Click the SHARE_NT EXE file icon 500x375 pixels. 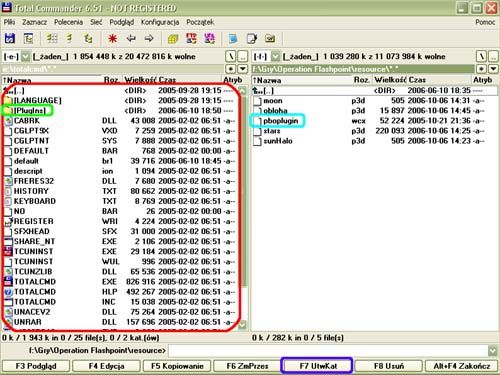[8, 241]
